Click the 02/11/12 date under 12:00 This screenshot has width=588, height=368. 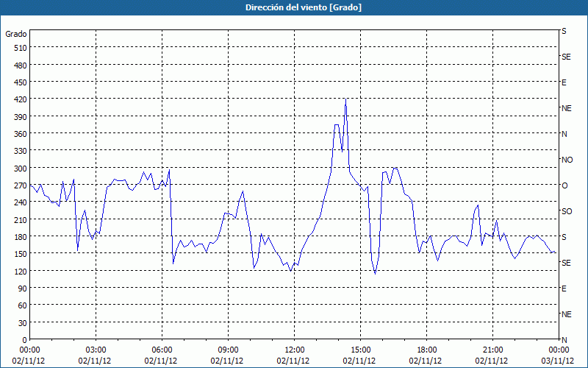coord(293,361)
